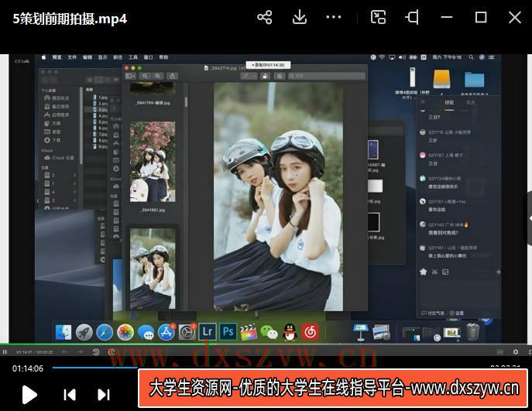Click the scissors screenshot icon in chat panel
Screen dimensions: 532x411
tap(434, 272)
